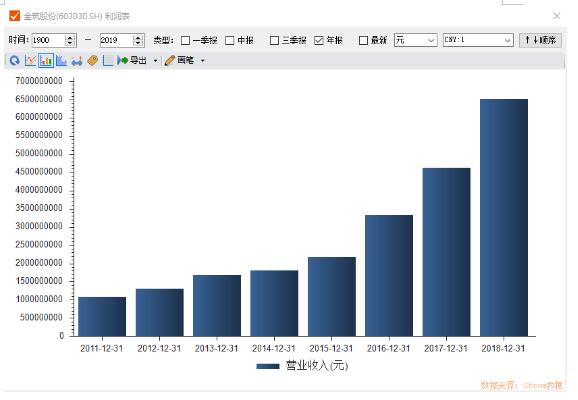The height and width of the screenshot is (400, 578).
Task: Select the bar chart view icon
Action: (46, 60)
